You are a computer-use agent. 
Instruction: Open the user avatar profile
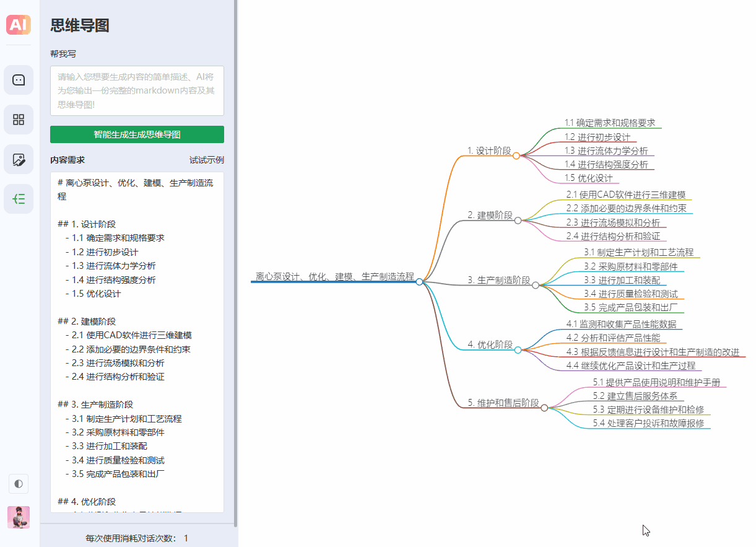coord(19,517)
